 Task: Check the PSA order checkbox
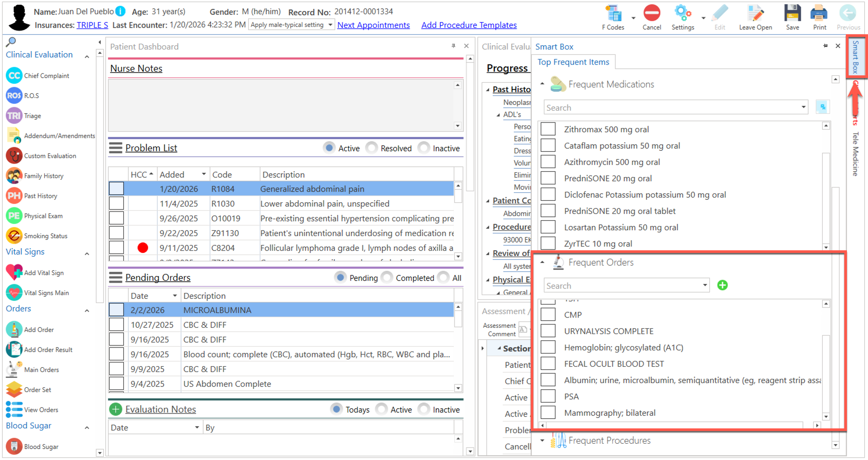(x=548, y=396)
